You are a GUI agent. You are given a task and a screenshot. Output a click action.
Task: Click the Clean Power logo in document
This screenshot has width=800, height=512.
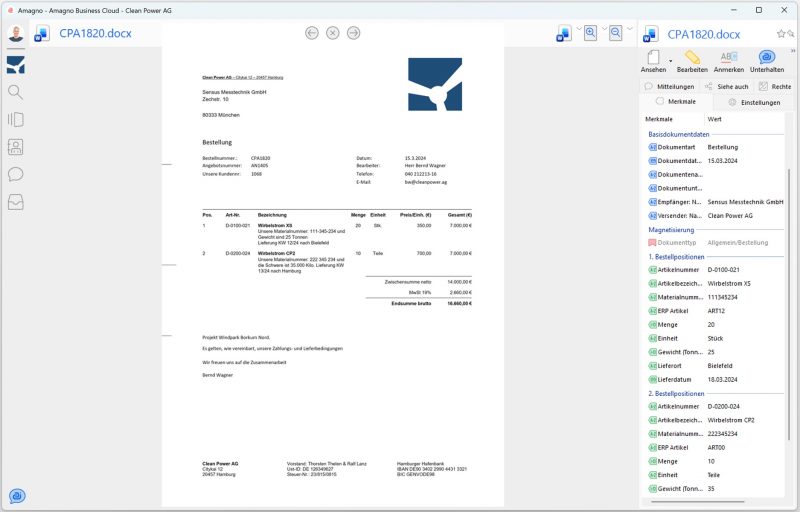coord(435,84)
